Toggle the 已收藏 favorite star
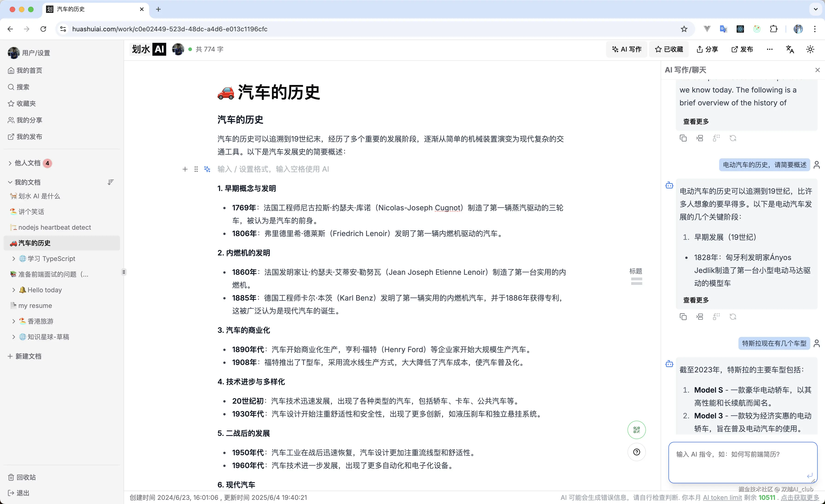Viewport: 825px width, 504px height. tap(669, 49)
